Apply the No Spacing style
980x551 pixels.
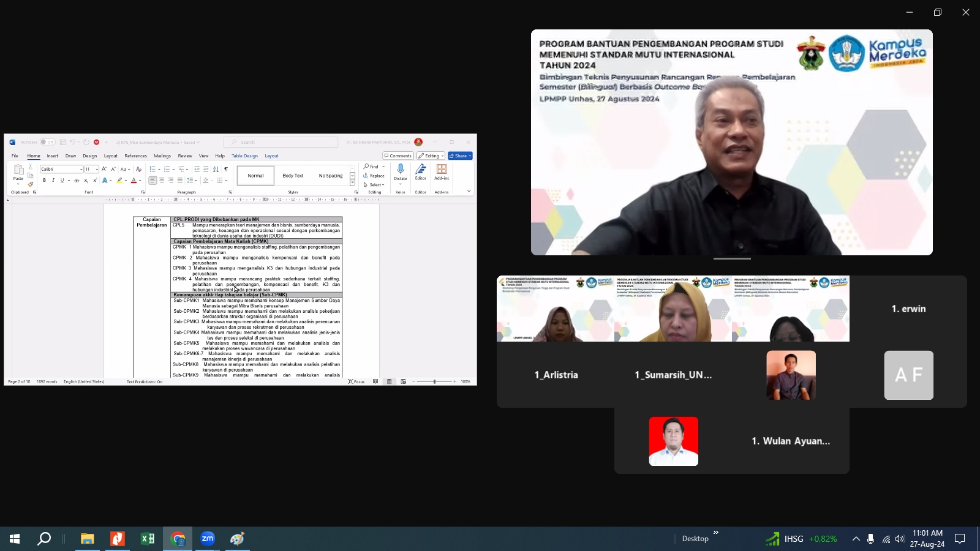(x=331, y=175)
